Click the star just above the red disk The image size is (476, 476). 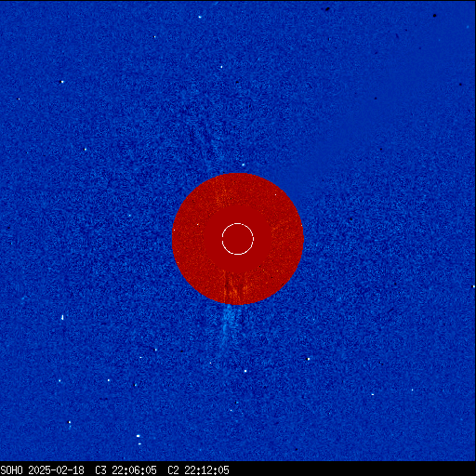[x=244, y=165]
